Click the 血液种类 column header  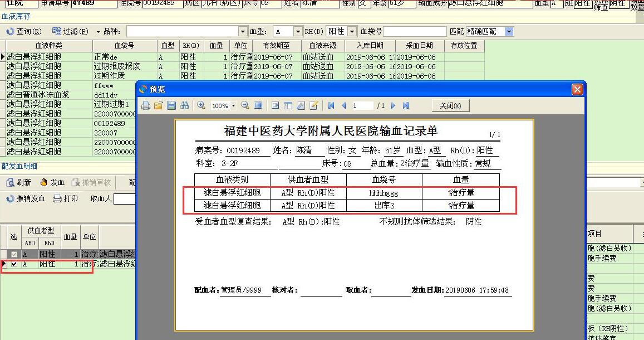[x=49, y=46]
